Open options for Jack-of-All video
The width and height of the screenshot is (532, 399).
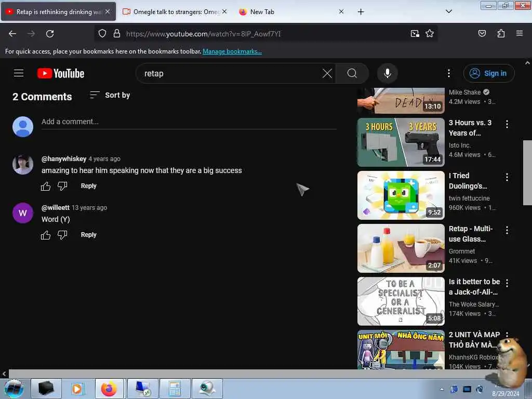(x=507, y=283)
